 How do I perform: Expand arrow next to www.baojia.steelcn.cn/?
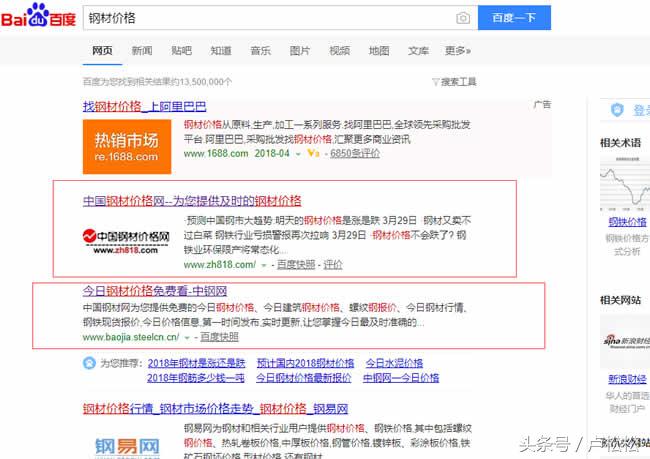[x=187, y=338]
